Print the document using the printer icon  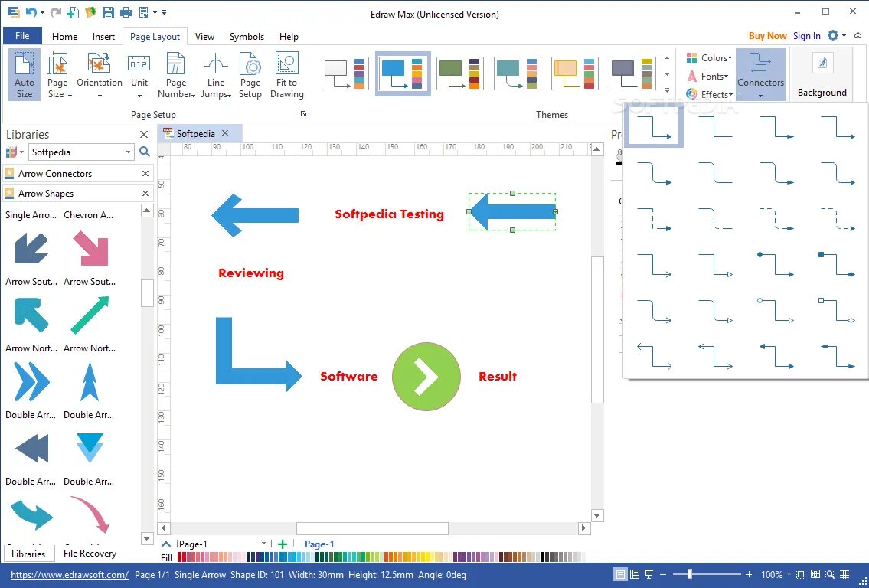[126, 12]
